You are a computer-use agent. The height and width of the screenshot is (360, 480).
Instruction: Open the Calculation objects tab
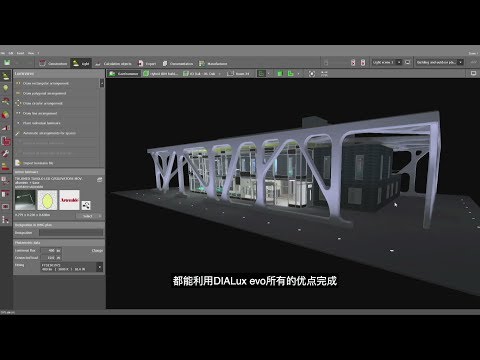pos(113,63)
